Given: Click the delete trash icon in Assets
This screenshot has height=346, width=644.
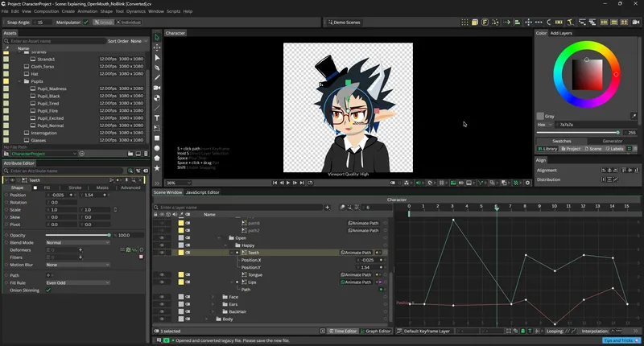Looking at the screenshot, I should click(146, 154).
